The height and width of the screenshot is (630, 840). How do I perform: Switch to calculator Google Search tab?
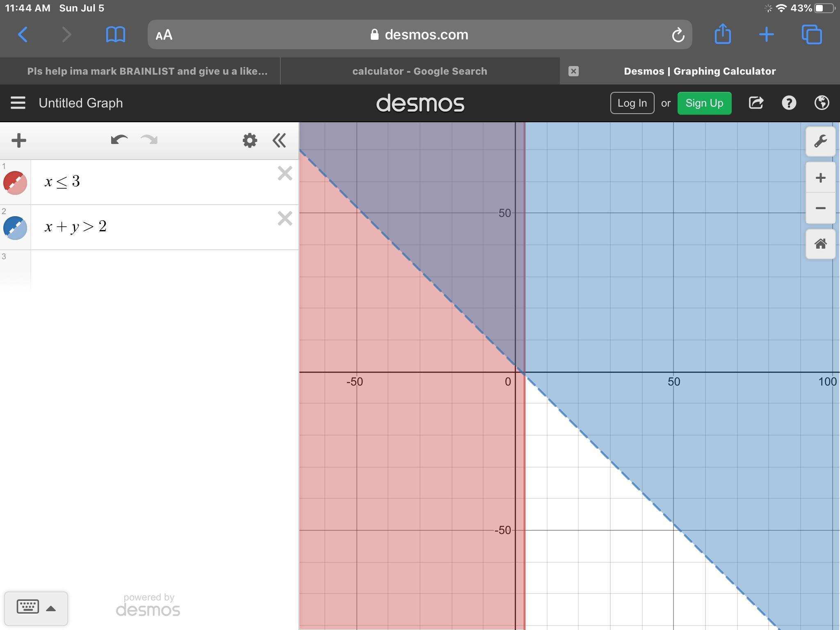coord(420,71)
